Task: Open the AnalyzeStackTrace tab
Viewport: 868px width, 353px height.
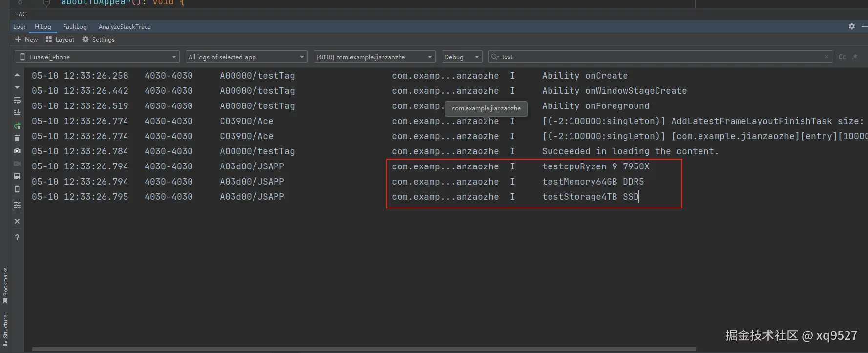Action: pyautogui.click(x=125, y=26)
